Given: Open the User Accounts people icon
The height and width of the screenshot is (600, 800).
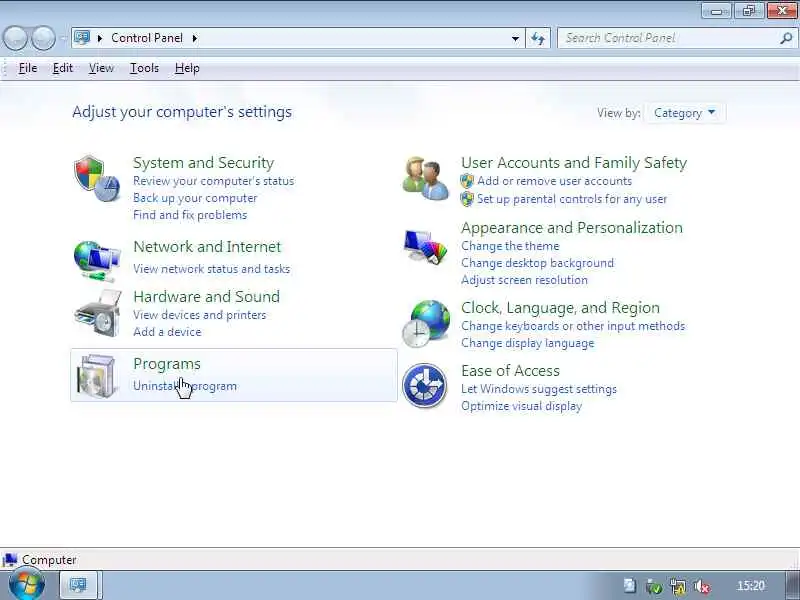Looking at the screenshot, I should coord(426,179).
